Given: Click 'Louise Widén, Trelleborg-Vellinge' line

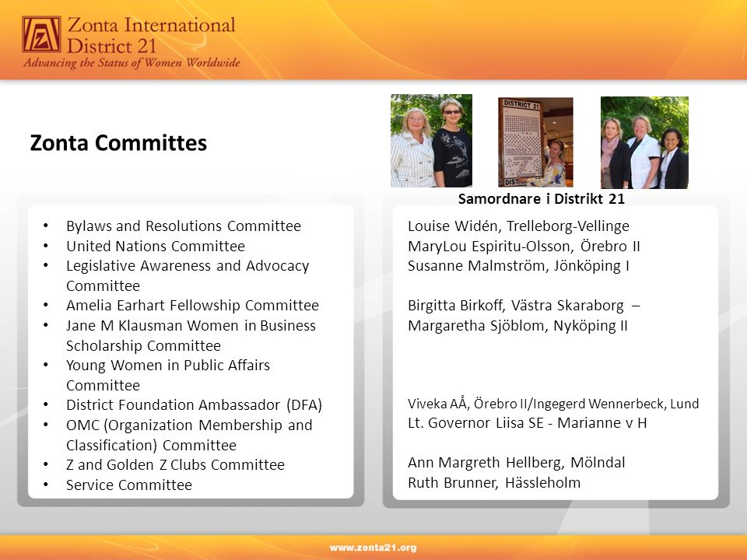Looking at the screenshot, I should click(x=518, y=226).
